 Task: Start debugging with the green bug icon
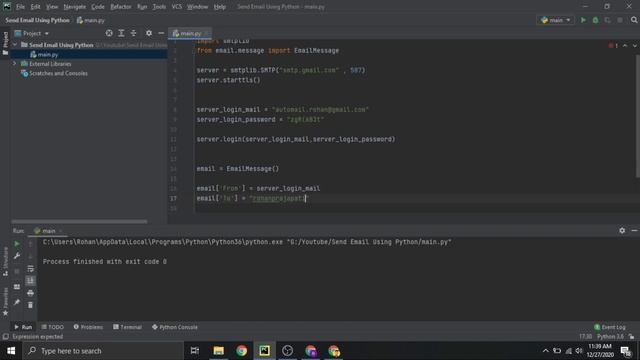click(x=596, y=20)
